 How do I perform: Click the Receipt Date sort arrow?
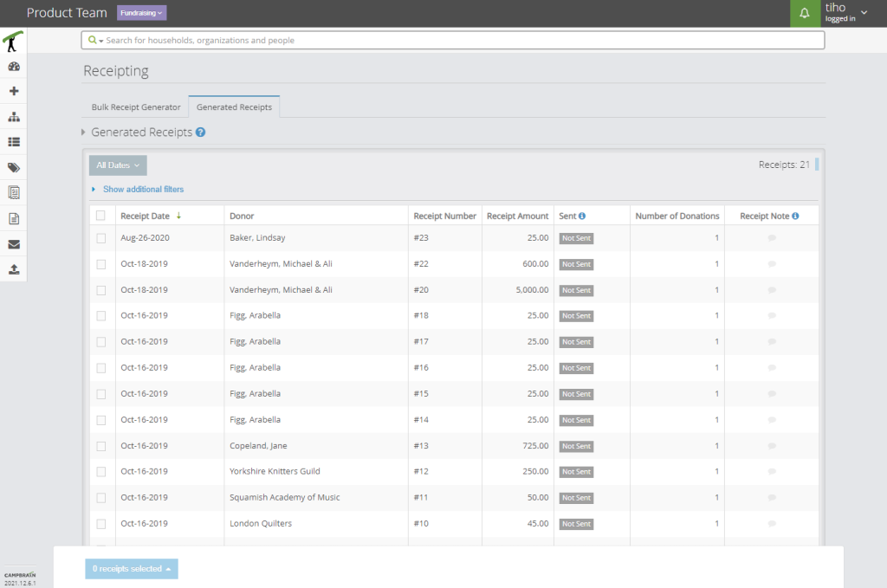[178, 216]
